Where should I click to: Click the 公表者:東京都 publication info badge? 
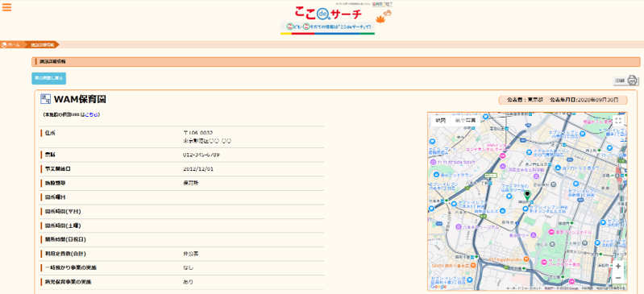[563, 100]
